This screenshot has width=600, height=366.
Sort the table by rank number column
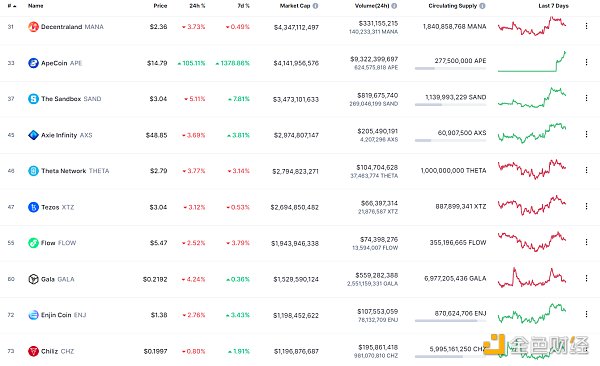click(11, 6)
